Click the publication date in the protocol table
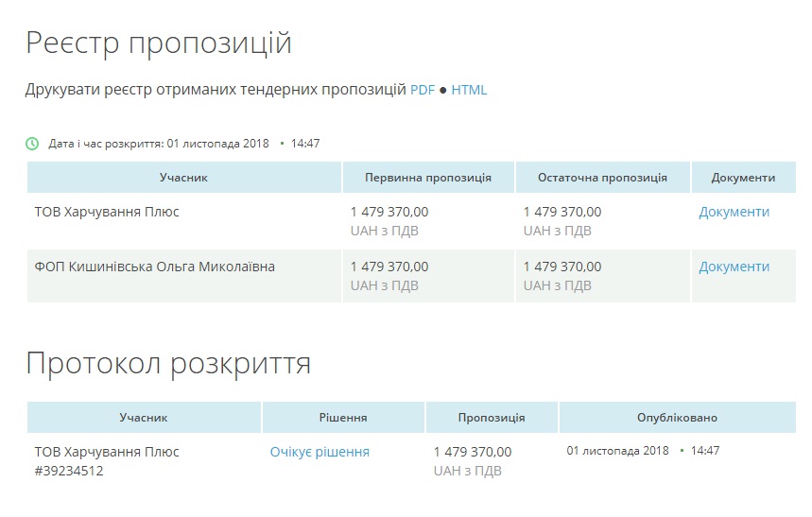This screenshot has width=812, height=517. tap(620, 451)
